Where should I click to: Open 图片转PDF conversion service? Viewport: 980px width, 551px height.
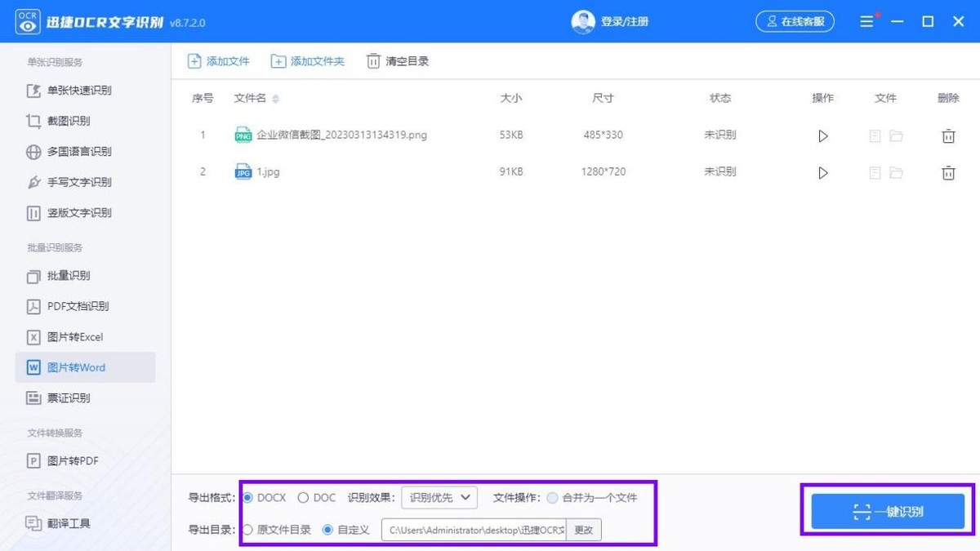(72, 460)
